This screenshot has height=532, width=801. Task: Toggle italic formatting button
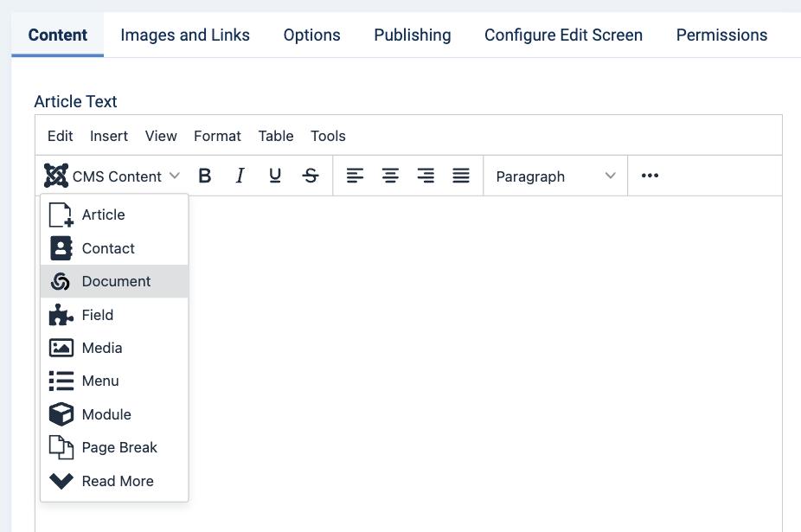pyautogui.click(x=240, y=176)
